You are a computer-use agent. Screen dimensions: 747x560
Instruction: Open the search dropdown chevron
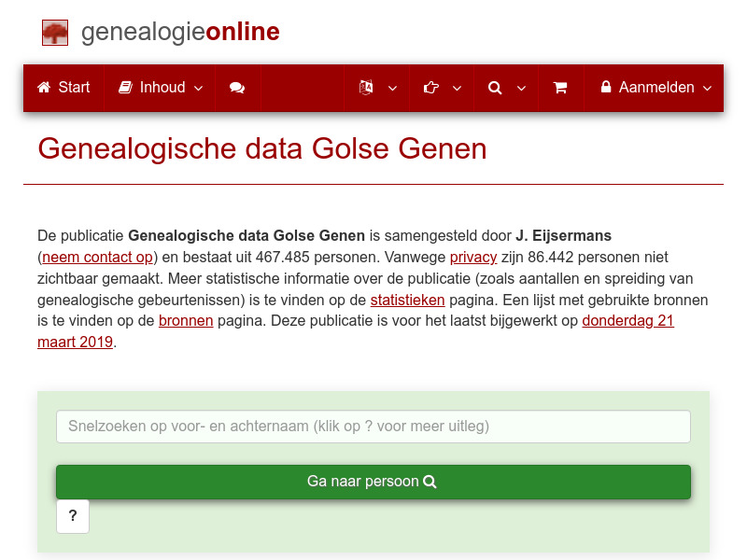coord(522,89)
